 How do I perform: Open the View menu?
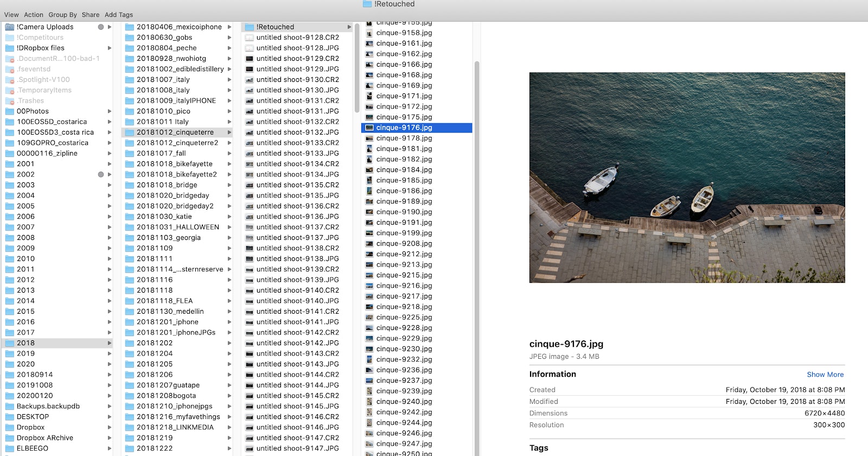(11, 15)
